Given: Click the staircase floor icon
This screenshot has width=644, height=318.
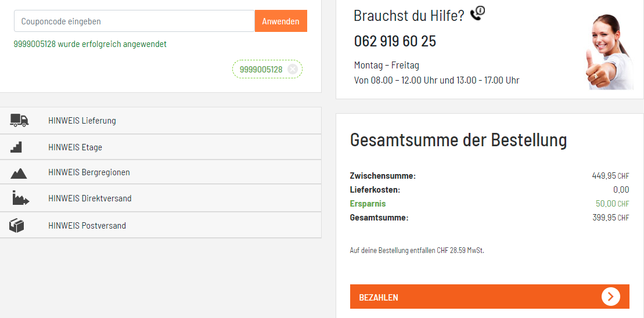Looking at the screenshot, I should click(16, 147).
